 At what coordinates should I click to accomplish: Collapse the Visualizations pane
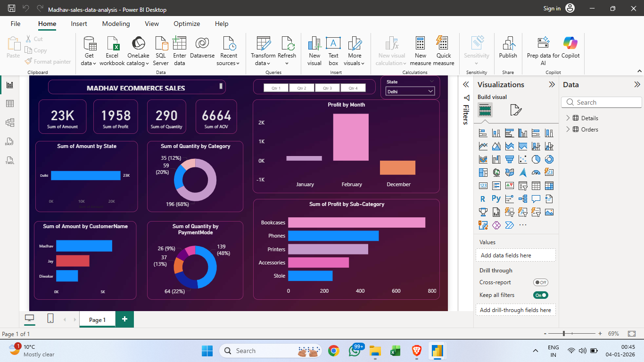[x=552, y=84]
